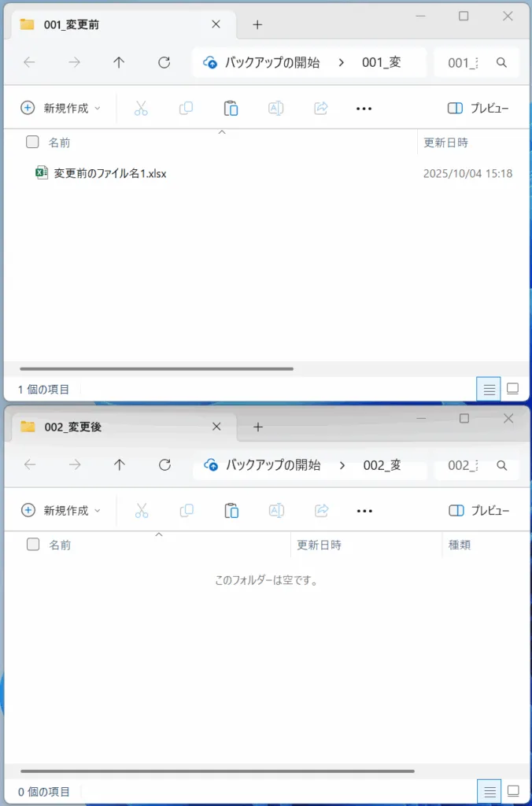The width and height of the screenshot is (532, 806).
Task: Click Refresh icon in 001_変更前 window
Action: (164, 63)
